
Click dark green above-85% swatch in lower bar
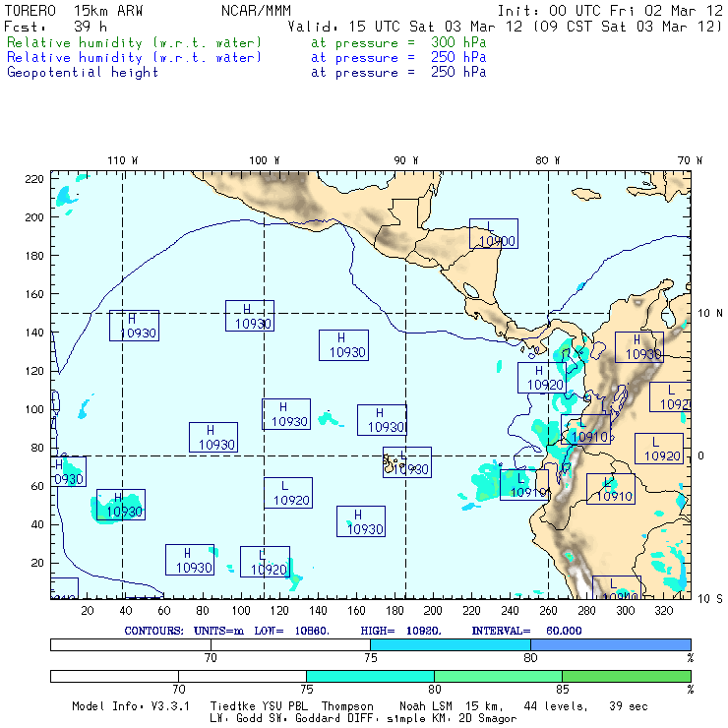[x=627, y=676]
